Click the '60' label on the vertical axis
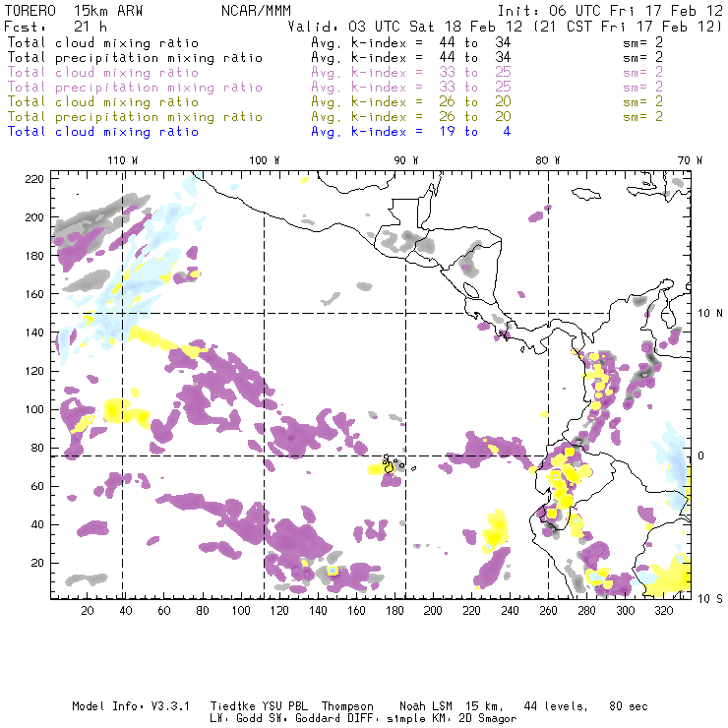Image resolution: width=728 pixels, height=728 pixels. coord(37,487)
